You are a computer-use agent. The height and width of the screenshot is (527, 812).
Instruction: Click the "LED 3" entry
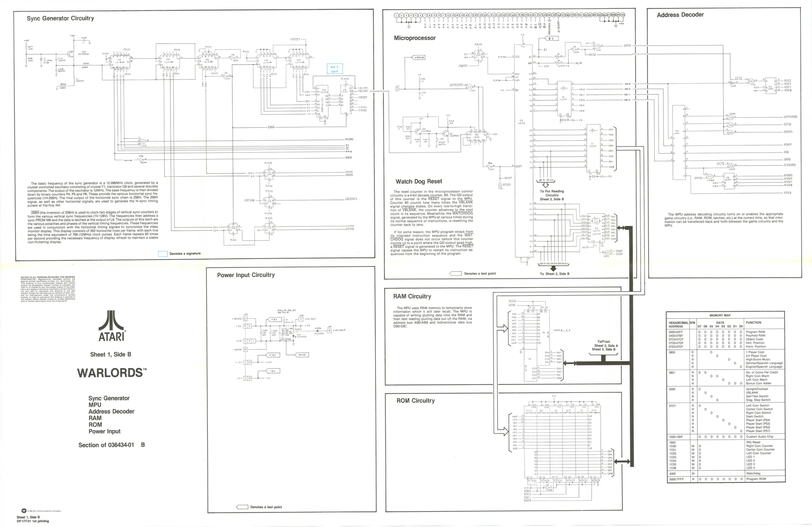750,464
